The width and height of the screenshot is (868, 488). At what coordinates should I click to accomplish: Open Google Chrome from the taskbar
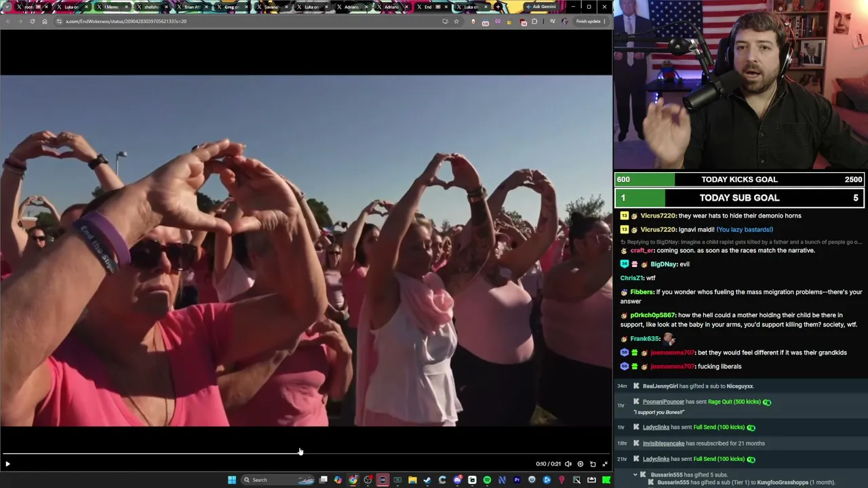(x=353, y=480)
